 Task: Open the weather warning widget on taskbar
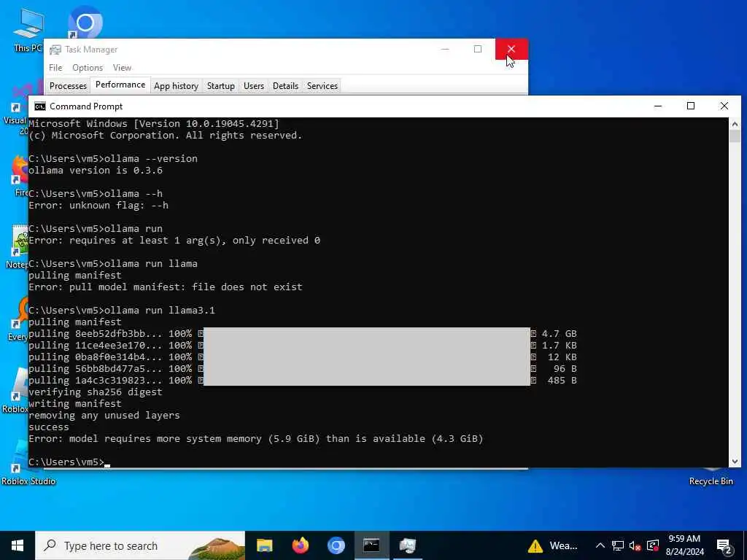click(x=553, y=545)
